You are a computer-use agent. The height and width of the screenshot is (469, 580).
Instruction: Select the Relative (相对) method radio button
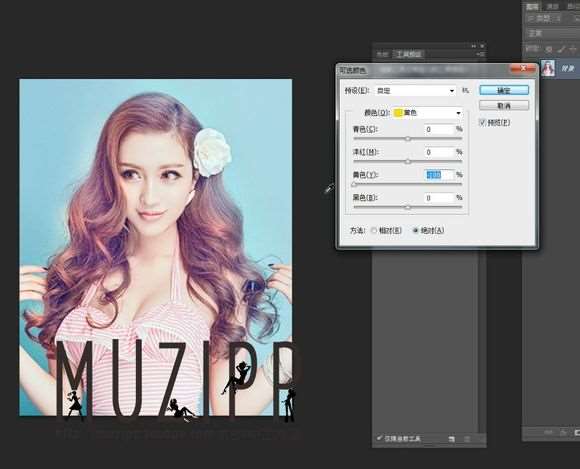pyautogui.click(x=374, y=230)
